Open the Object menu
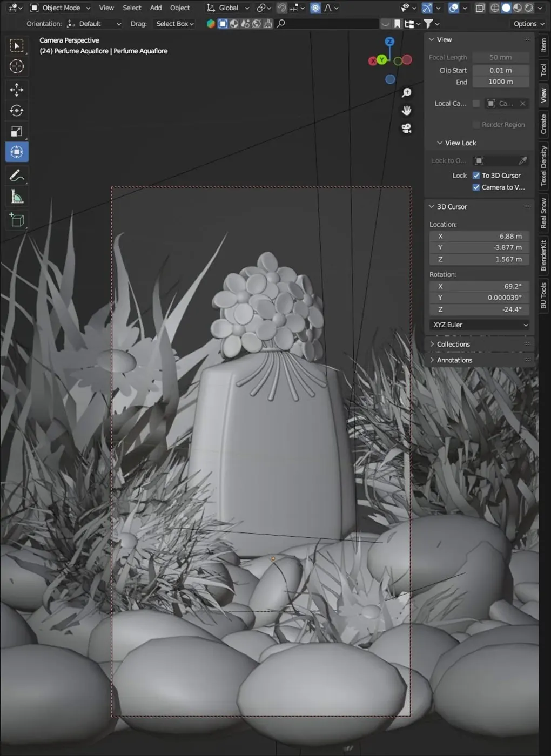551x756 pixels. click(x=180, y=8)
